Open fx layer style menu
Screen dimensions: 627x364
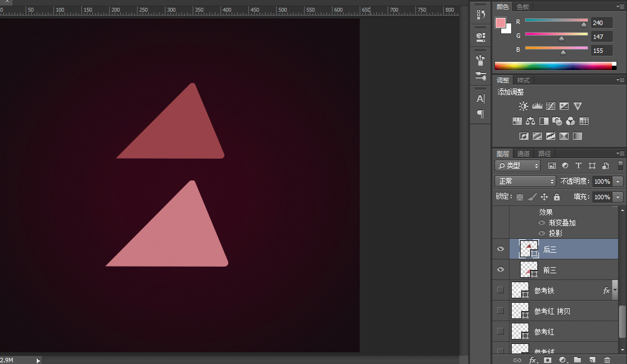(x=533, y=360)
